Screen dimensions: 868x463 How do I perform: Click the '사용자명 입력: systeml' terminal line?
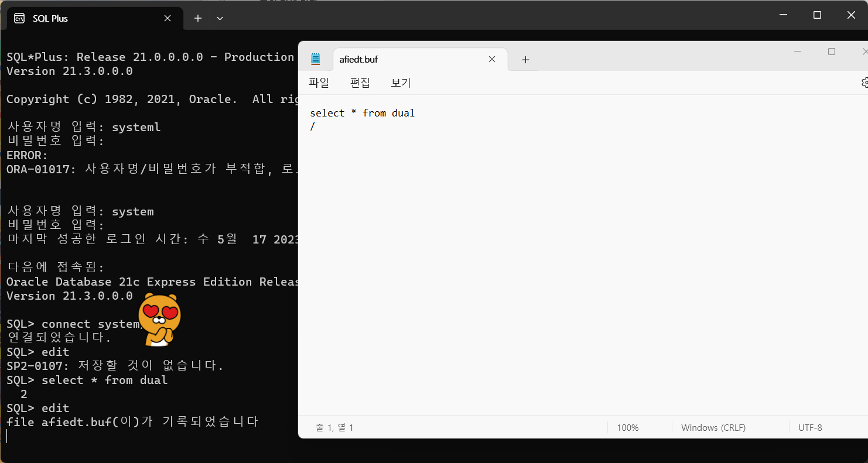pos(83,127)
